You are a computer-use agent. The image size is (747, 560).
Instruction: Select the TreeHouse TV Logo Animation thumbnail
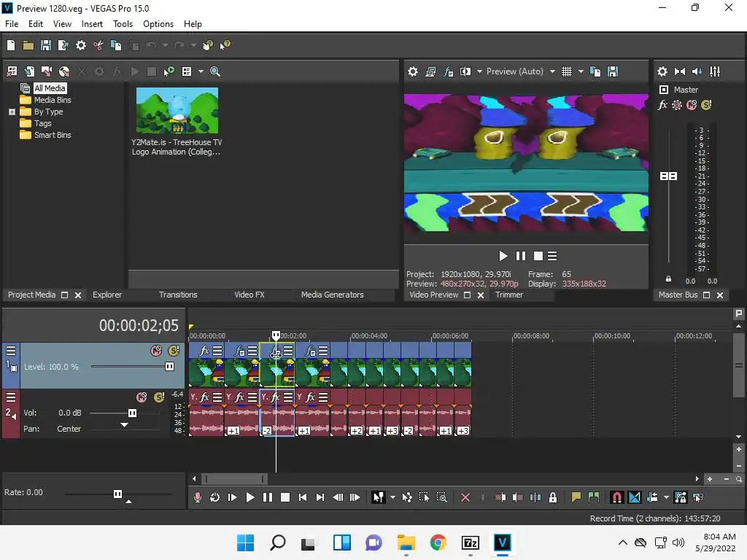pyautogui.click(x=177, y=111)
